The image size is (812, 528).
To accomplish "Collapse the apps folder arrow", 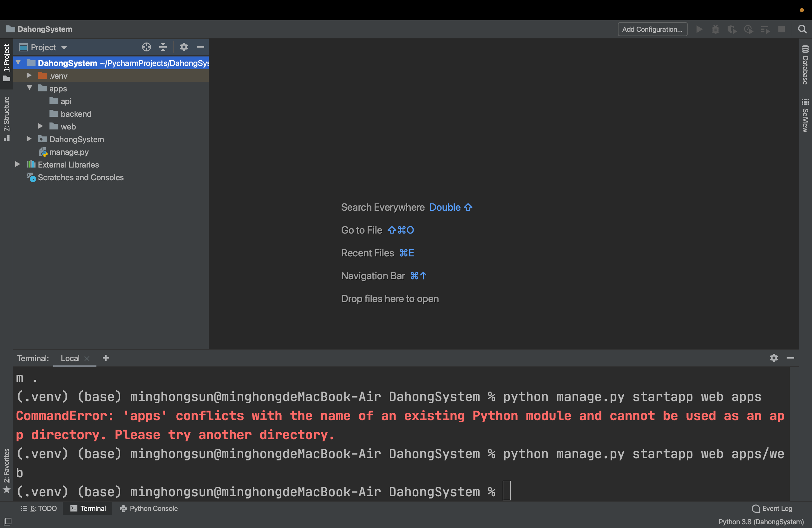I will click(29, 88).
